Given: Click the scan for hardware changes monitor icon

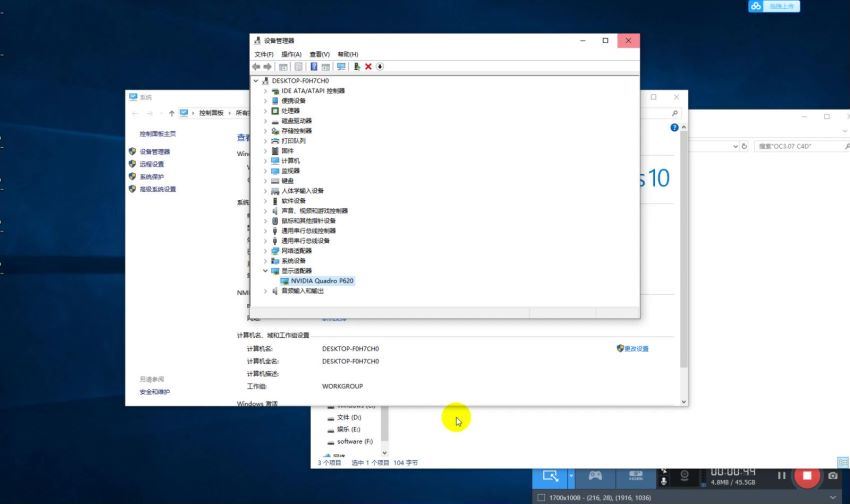Looking at the screenshot, I should tap(341, 67).
